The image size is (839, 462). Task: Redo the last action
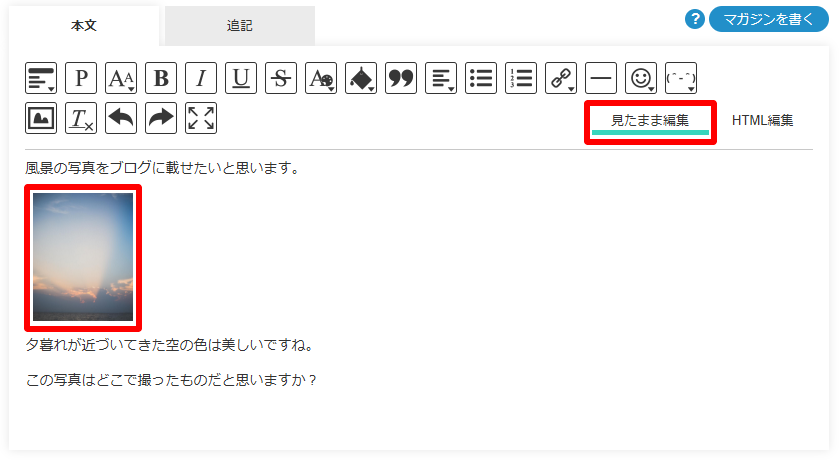pos(161,118)
